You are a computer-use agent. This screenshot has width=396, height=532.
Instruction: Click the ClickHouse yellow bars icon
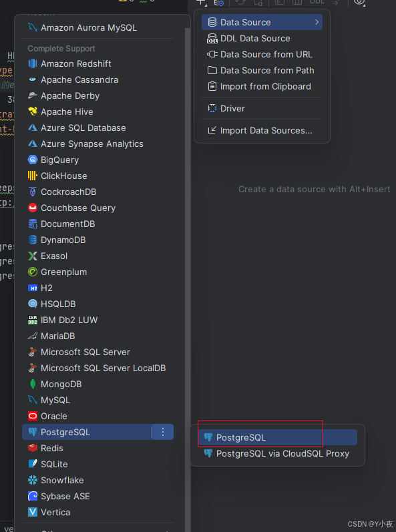[33, 176]
